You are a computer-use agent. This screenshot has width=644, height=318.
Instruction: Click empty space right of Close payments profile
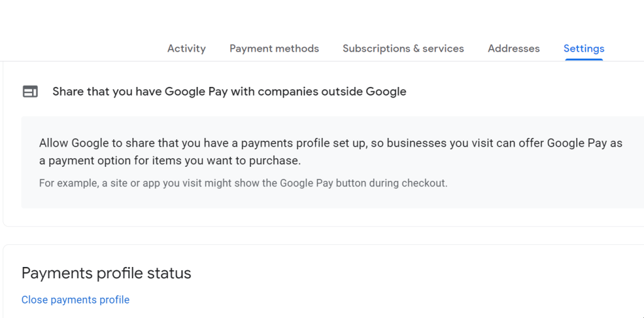(377, 300)
